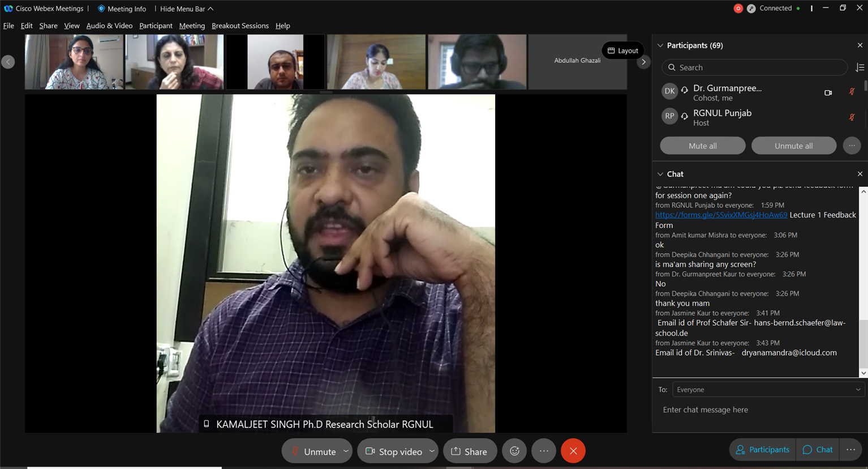Open audio options arrow beside Unmute
This screenshot has height=469, width=868.
346,451
